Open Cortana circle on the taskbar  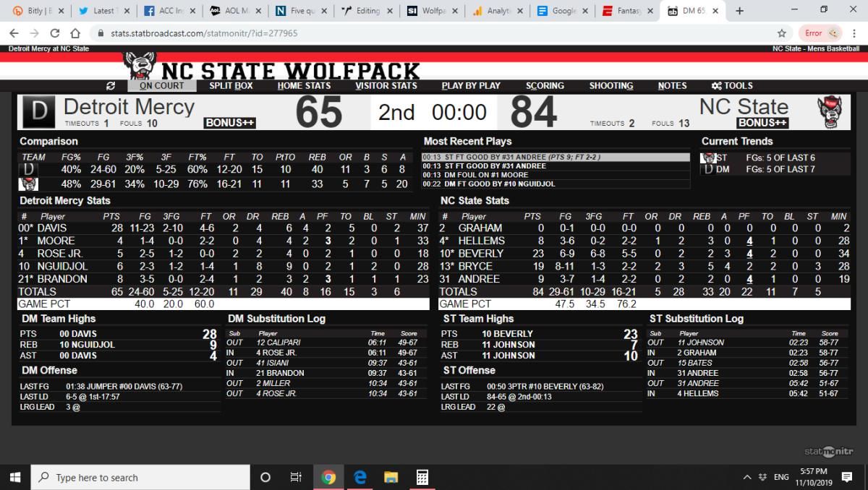pyautogui.click(x=265, y=477)
